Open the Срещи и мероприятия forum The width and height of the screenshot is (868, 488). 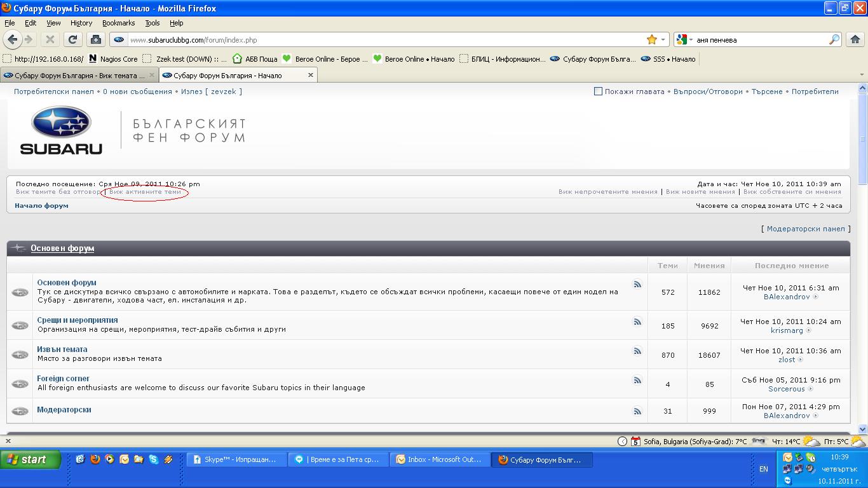click(78, 320)
